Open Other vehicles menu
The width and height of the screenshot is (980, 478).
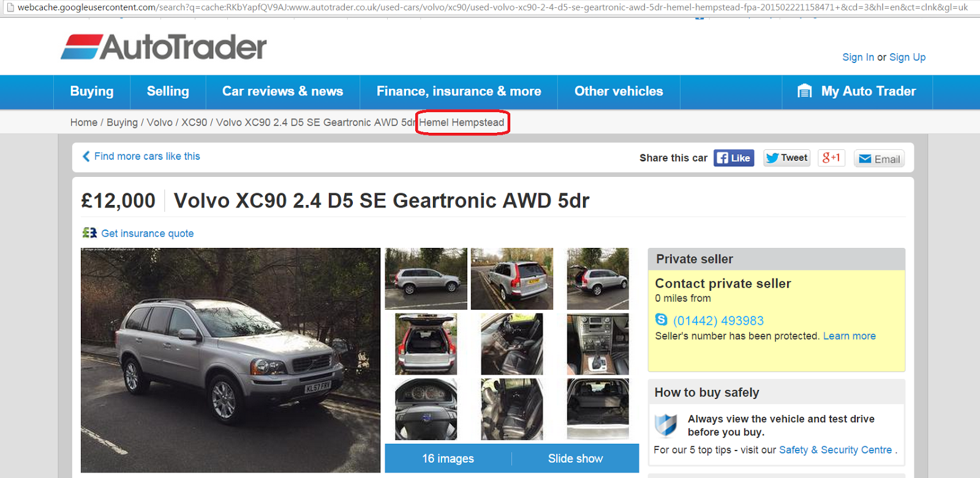[619, 92]
